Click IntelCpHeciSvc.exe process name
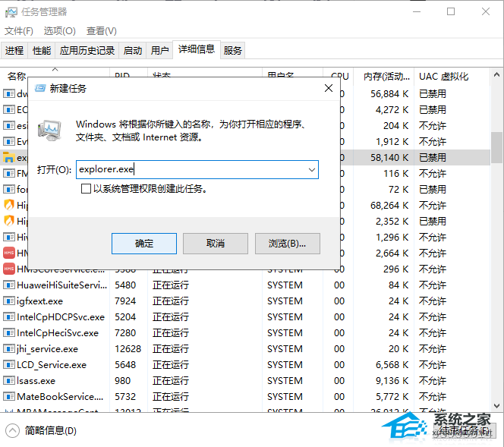 pos(58,333)
